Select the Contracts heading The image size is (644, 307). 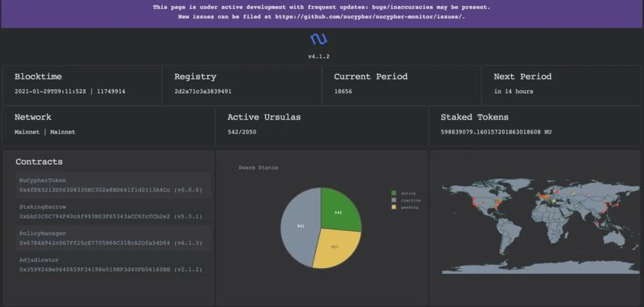pos(39,162)
